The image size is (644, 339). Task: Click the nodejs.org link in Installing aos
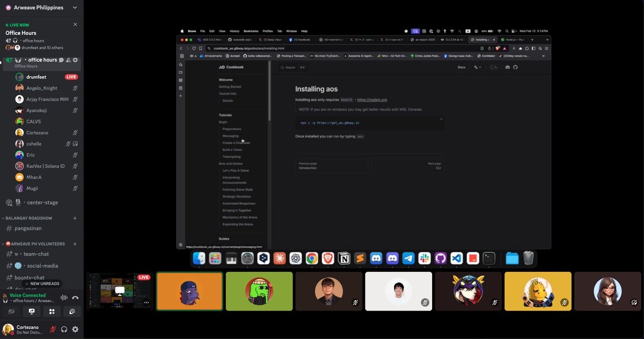click(x=372, y=100)
